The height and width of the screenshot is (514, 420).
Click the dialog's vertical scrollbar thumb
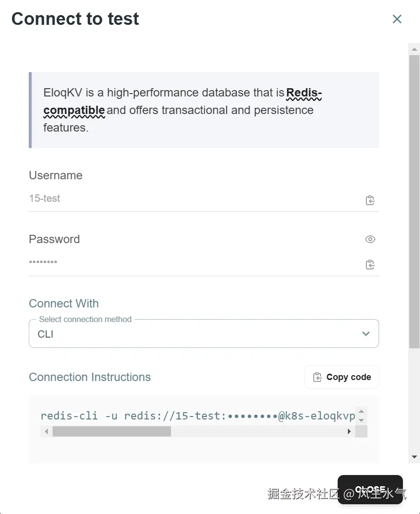click(x=415, y=200)
